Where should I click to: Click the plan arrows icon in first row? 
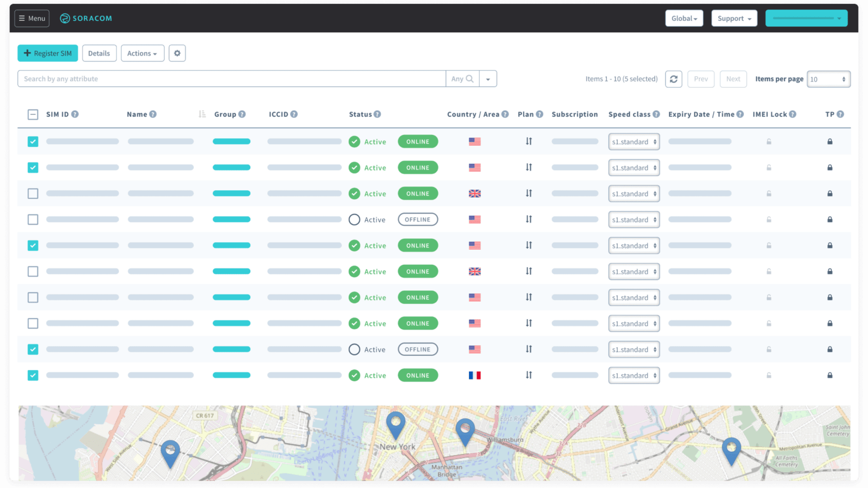pos(529,141)
